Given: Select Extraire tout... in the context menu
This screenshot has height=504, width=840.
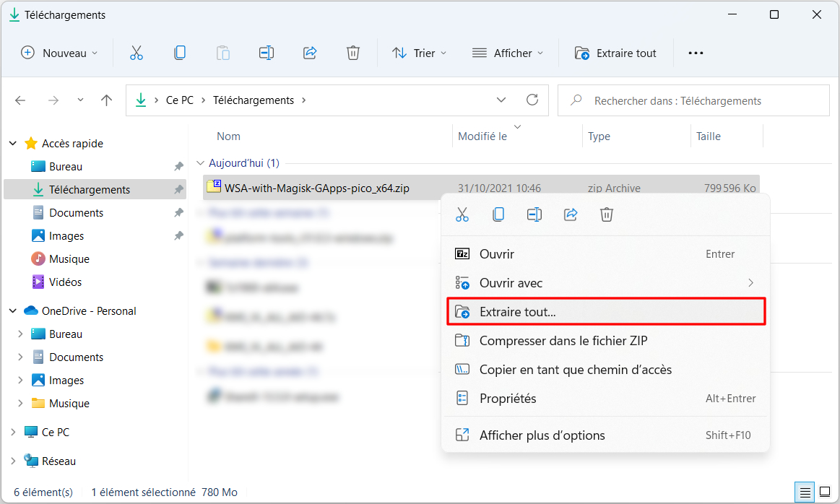Looking at the screenshot, I should tap(605, 312).
